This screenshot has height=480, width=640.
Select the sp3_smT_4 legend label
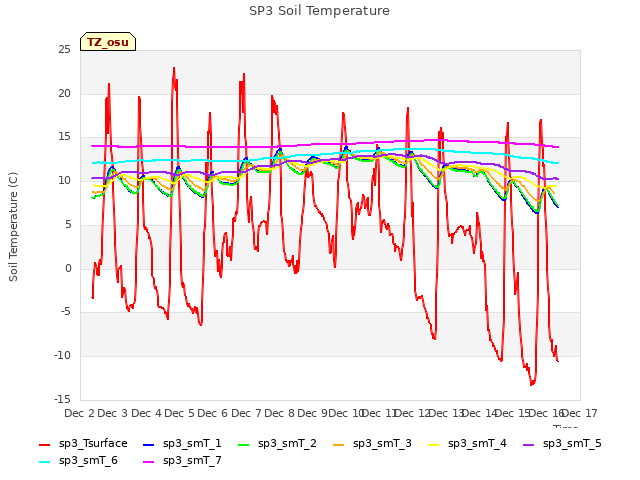(477, 444)
